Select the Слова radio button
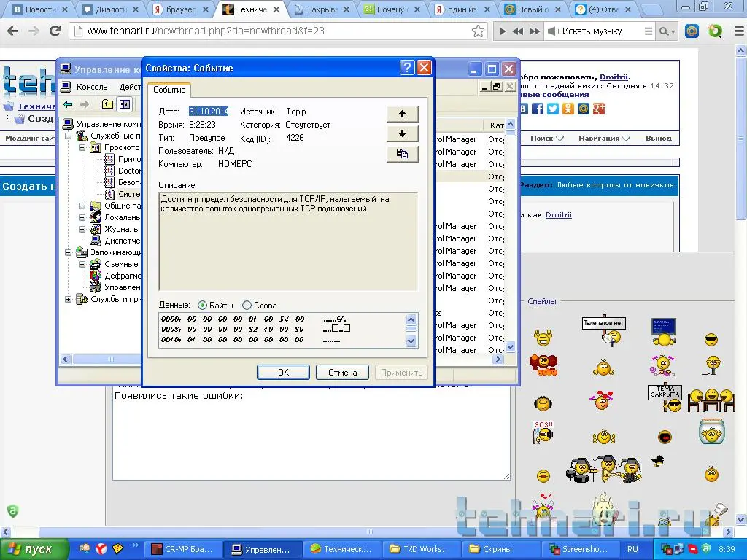The height and width of the screenshot is (560, 747). pyautogui.click(x=247, y=306)
